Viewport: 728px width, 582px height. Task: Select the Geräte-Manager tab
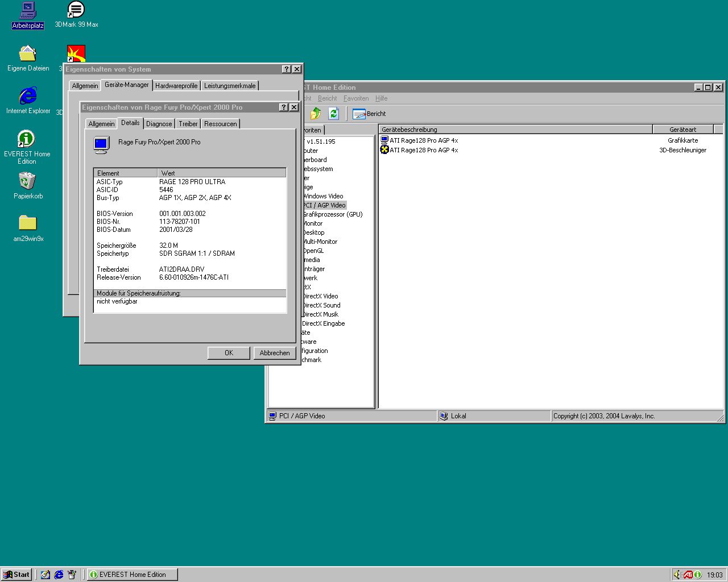pyautogui.click(x=127, y=85)
